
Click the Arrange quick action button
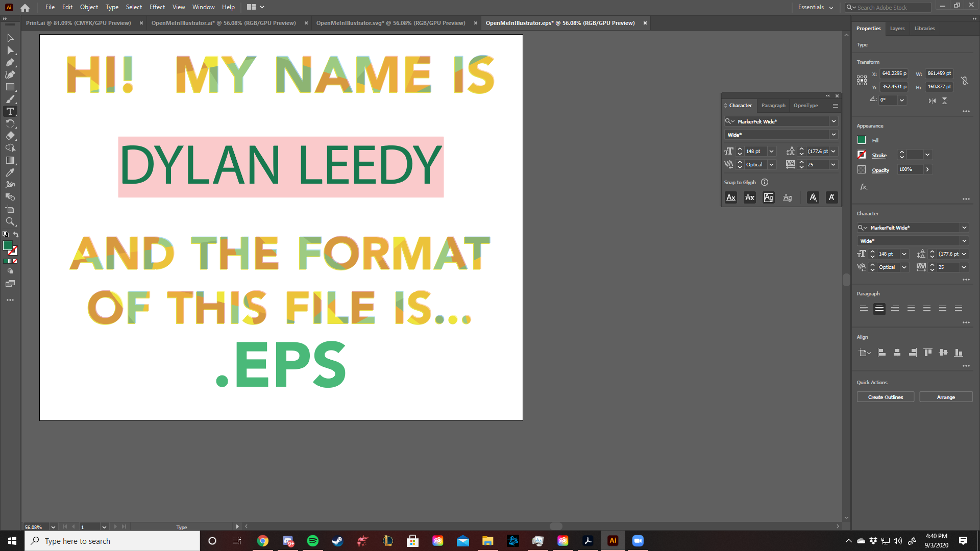945,397
